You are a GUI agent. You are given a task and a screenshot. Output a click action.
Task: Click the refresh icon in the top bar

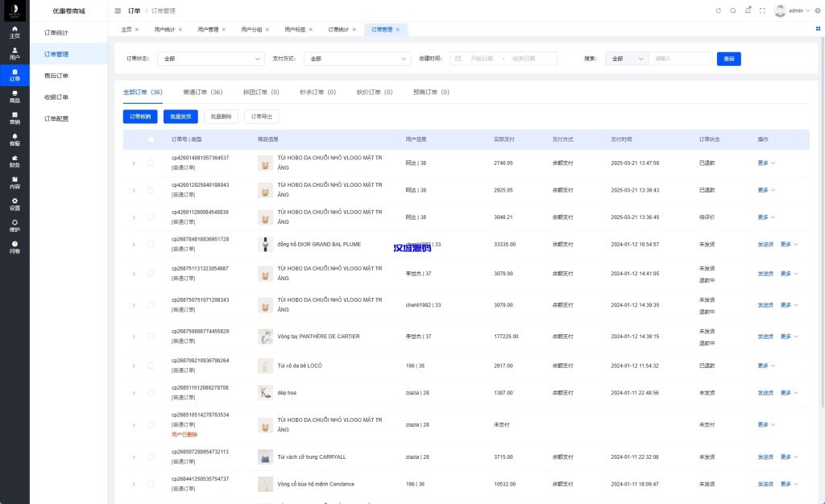[719, 10]
